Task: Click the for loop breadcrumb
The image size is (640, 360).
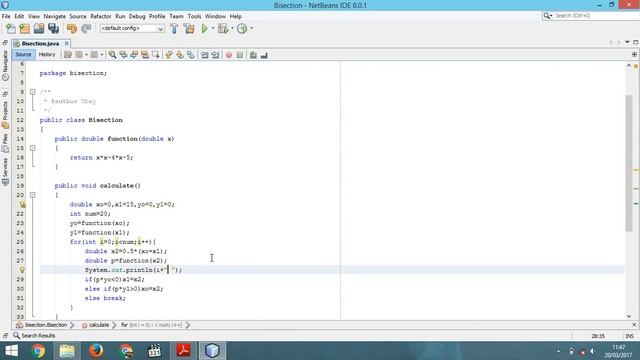Action: tap(151, 325)
